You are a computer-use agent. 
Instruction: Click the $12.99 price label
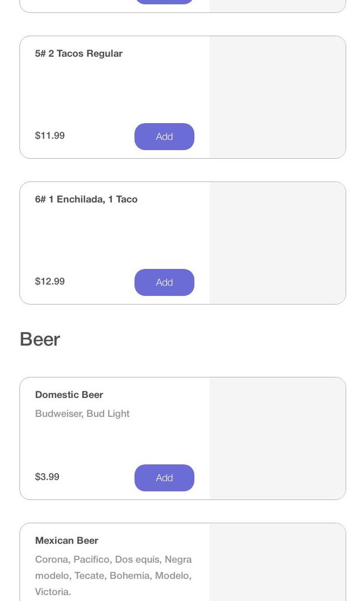50,281
